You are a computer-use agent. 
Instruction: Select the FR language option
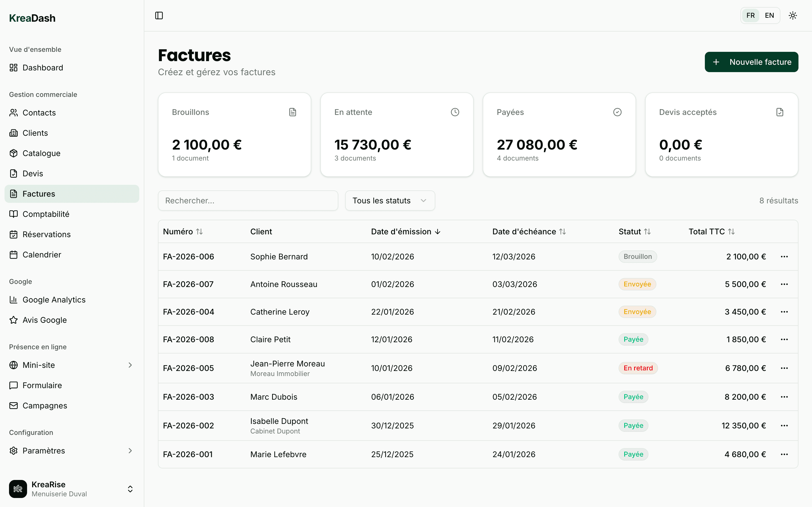click(x=750, y=15)
